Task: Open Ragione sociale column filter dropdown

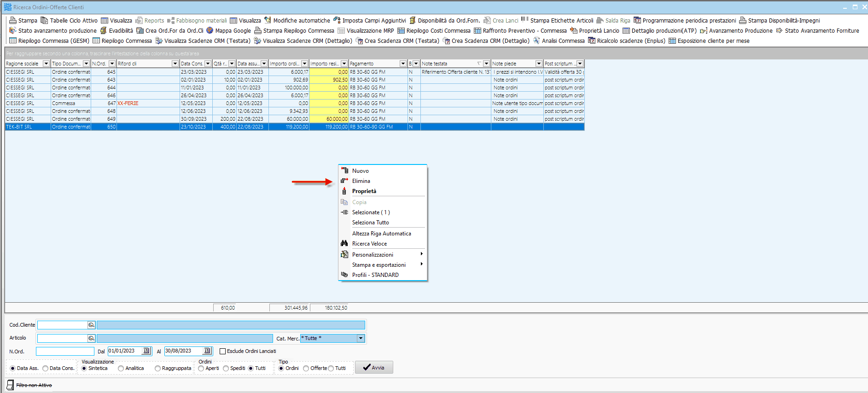Action: click(46, 64)
